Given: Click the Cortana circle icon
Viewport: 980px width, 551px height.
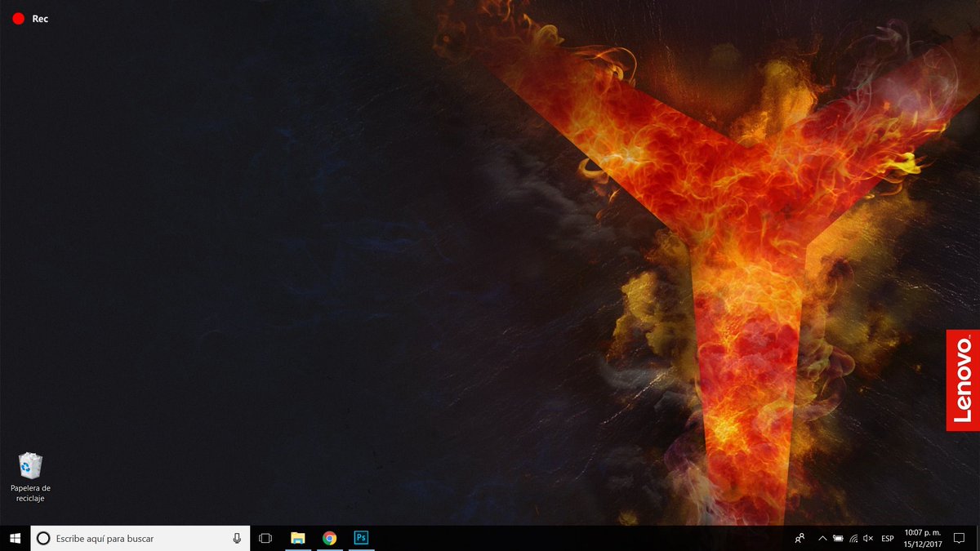Looking at the screenshot, I should pyautogui.click(x=44, y=538).
